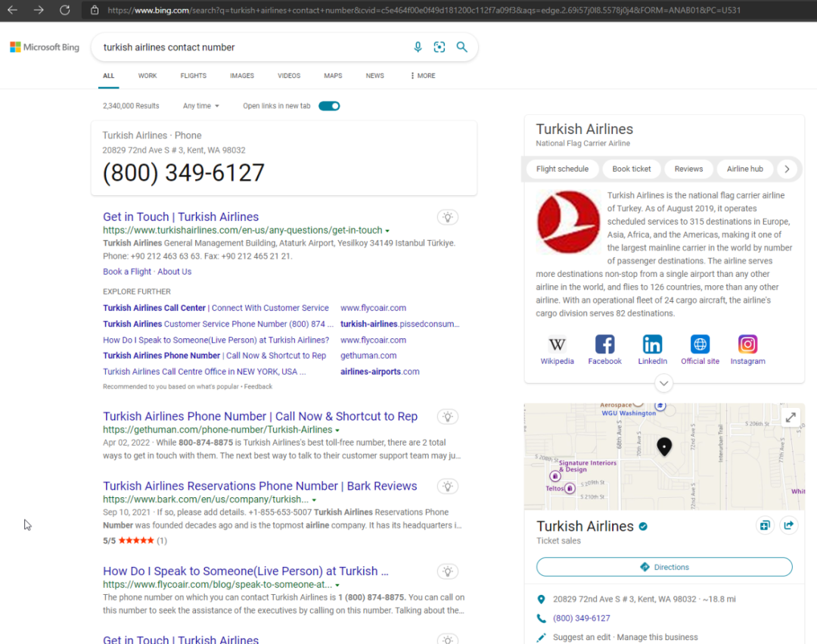
Task: Click lightbulb icon beside first Get in Touch result
Action: tap(448, 217)
